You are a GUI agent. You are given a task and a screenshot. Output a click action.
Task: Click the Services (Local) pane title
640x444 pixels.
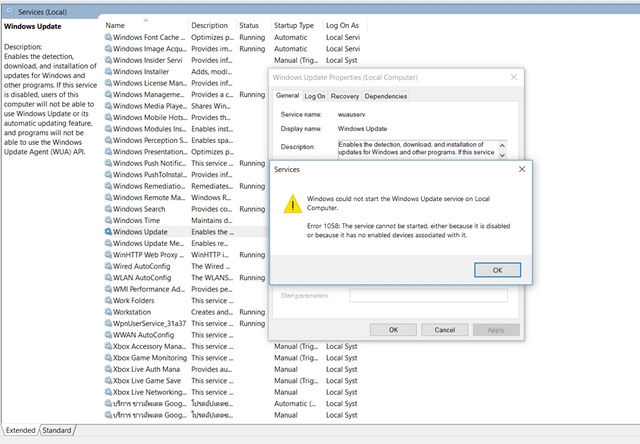point(42,12)
